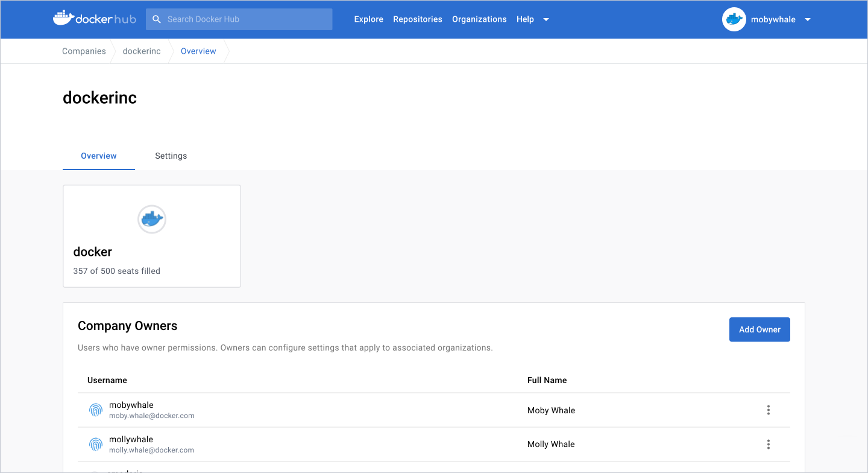Image resolution: width=868 pixels, height=473 pixels.
Task: Switch to the Overview tab
Action: 99,156
